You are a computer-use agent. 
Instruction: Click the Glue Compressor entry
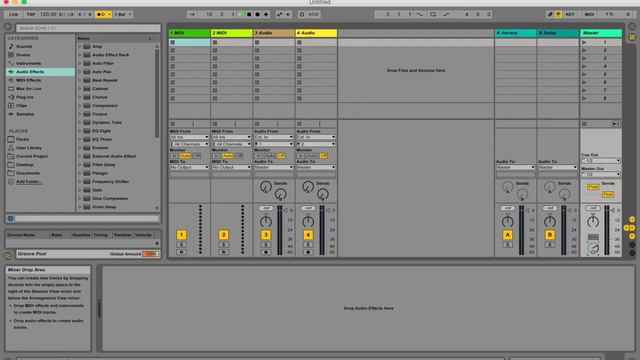click(x=110, y=198)
